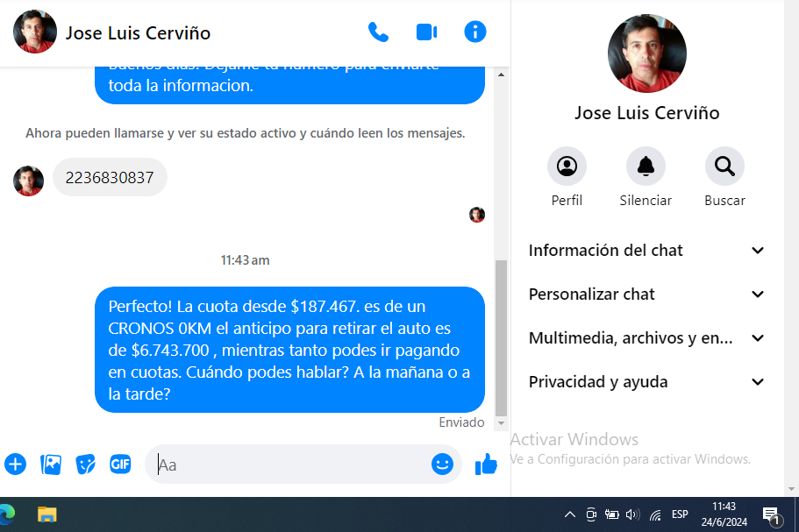Open File Explorer from the taskbar
799x532 pixels.
[46, 514]
